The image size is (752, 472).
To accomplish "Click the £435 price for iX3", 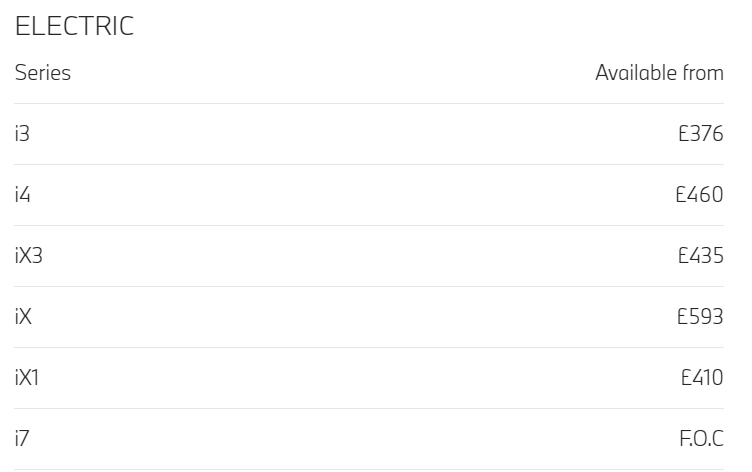I will [701, 256].
